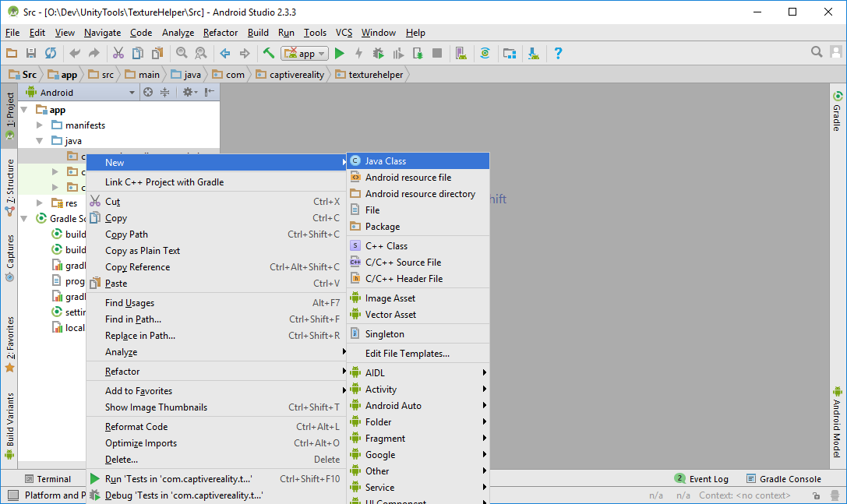The width and height of the screenshot is (847, 504).
Task: Click the Save All floppy disk icon
Action: click(31, 53)
